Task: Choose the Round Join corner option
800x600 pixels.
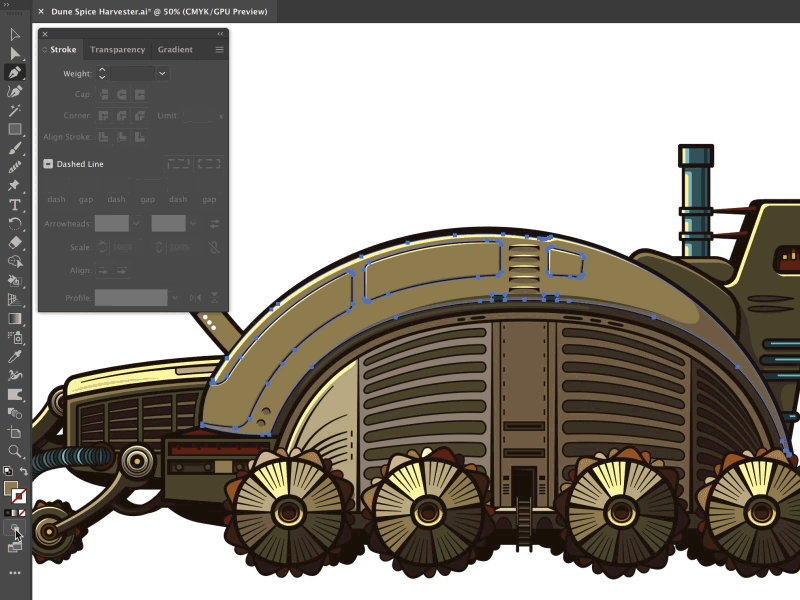Action: click(x=121, y=116)
